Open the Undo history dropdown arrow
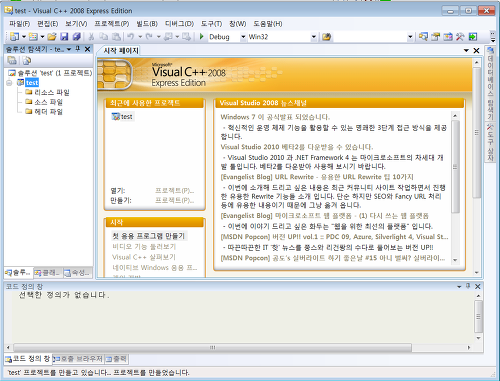The height and width of the screenshot is (381, 500). coord(140,37)
